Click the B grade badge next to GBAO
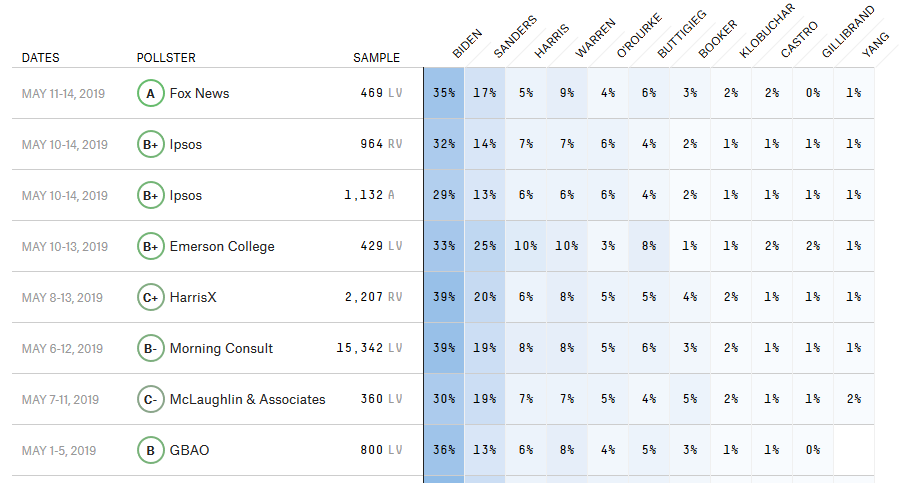Screen dimensions: 906x483 pos(150,451)
